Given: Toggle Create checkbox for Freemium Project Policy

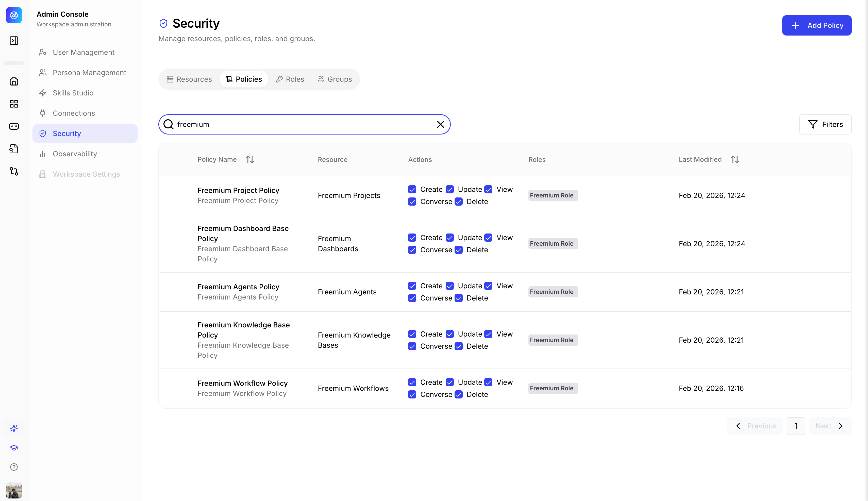Looking at the screenshot, I should (x=412, y=190).
